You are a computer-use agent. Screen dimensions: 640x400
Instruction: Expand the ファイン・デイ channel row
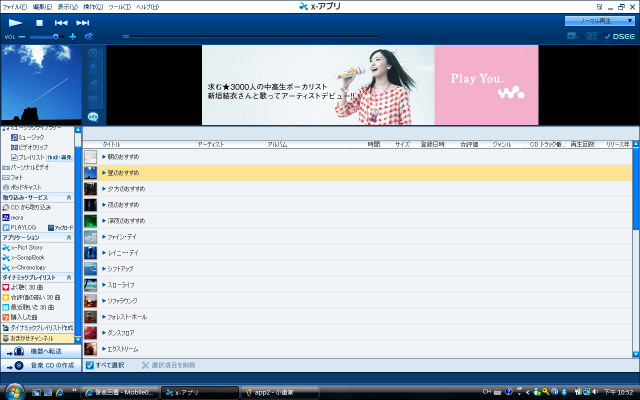(104, 237)
